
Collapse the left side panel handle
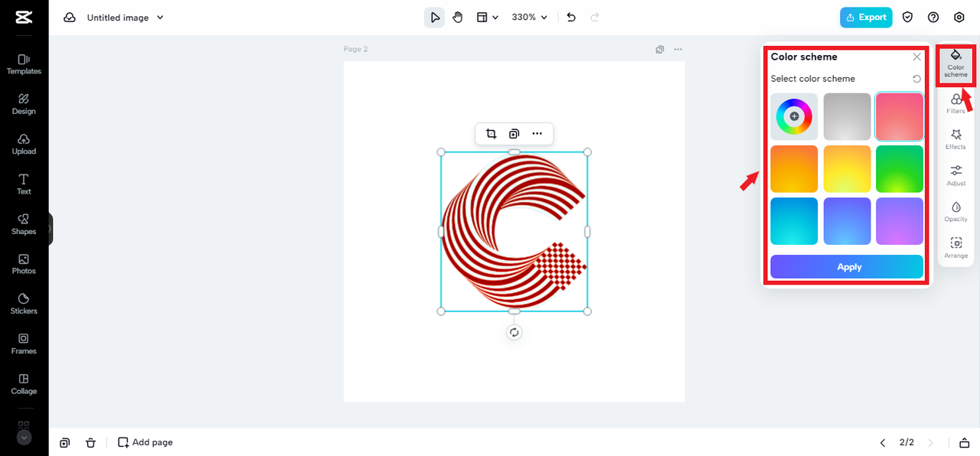pyautogui.click(x=51, y=229)
